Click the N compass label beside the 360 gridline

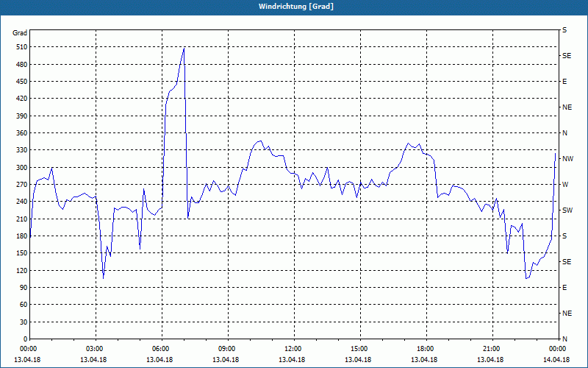point(564,133)
